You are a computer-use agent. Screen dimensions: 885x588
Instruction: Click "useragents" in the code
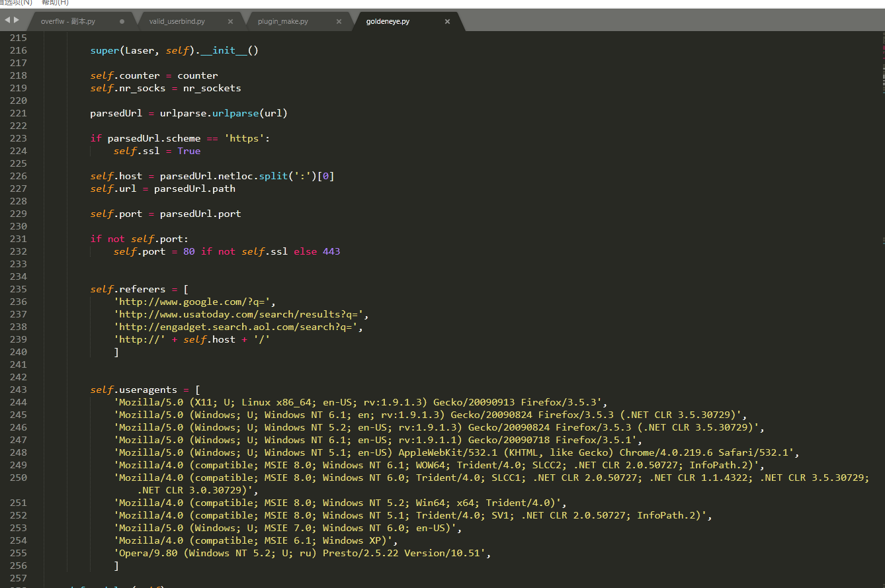[148, 390]
